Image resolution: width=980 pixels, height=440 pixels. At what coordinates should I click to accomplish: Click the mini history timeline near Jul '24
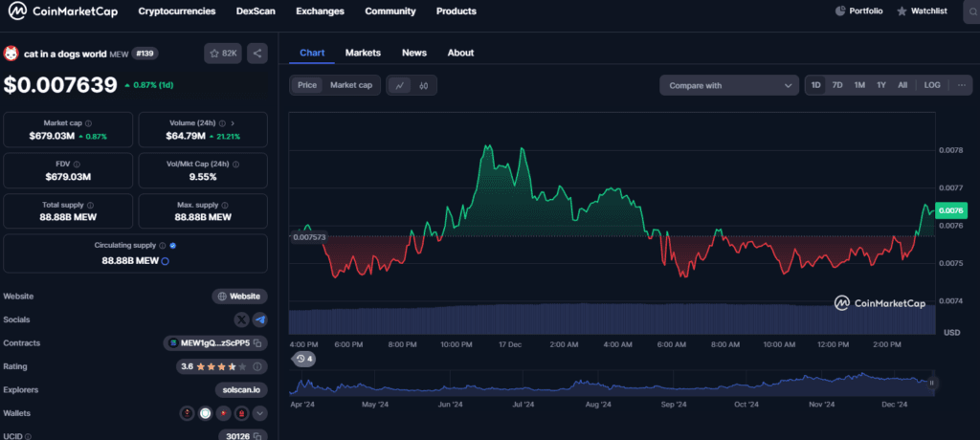click(523, 385)
